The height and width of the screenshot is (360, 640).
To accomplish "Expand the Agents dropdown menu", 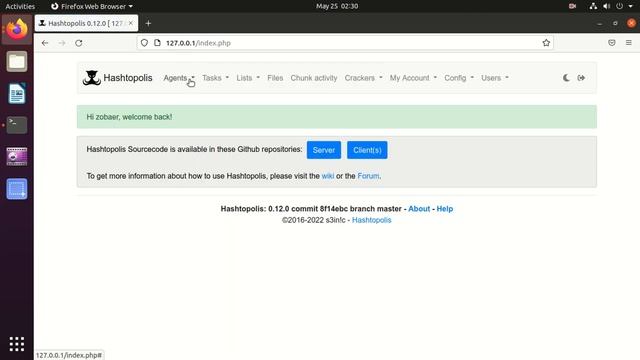I will tap(179, 78).
